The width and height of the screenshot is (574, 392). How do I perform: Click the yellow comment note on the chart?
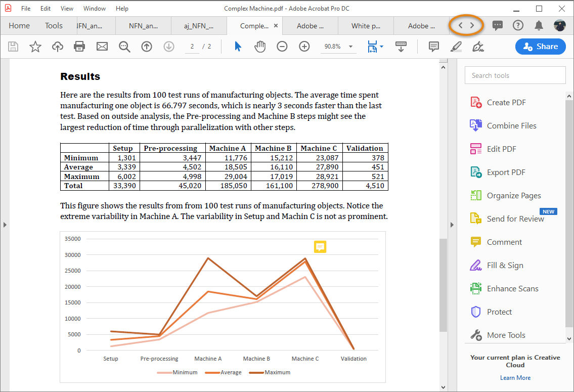tap(320, 247)
